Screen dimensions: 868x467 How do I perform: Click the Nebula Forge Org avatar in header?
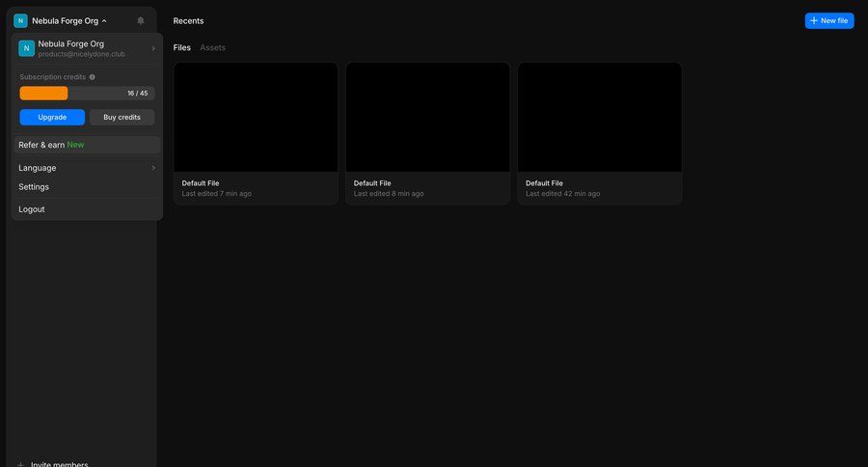pos(20,20)
